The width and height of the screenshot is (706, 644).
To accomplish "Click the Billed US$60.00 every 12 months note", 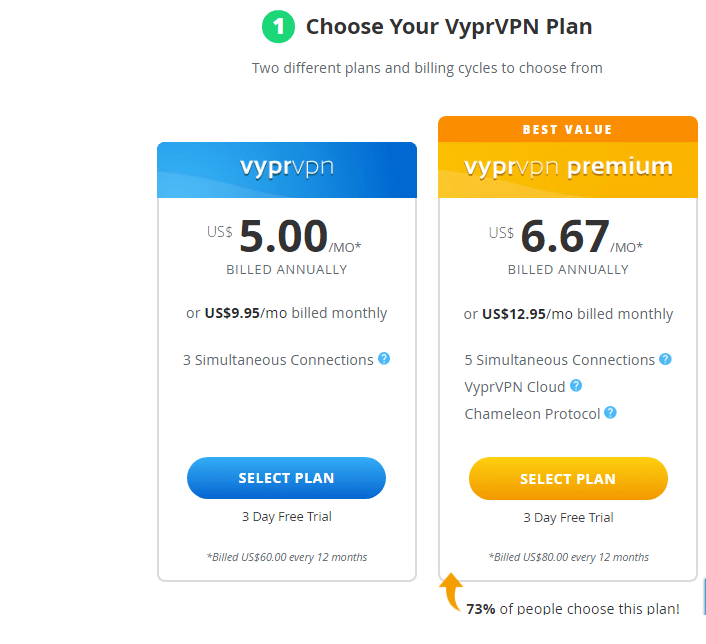I will pyautogui.click(x=287, y=557).
